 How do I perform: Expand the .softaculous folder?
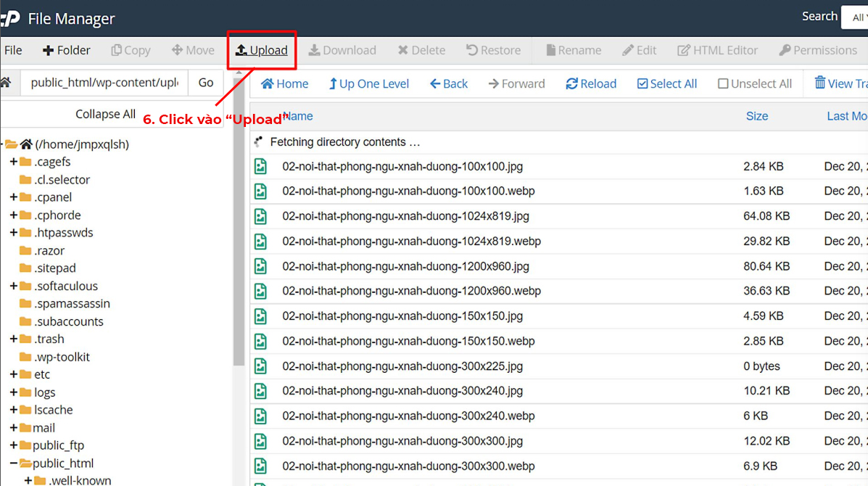pyautogui.click(x=14, y=286)
